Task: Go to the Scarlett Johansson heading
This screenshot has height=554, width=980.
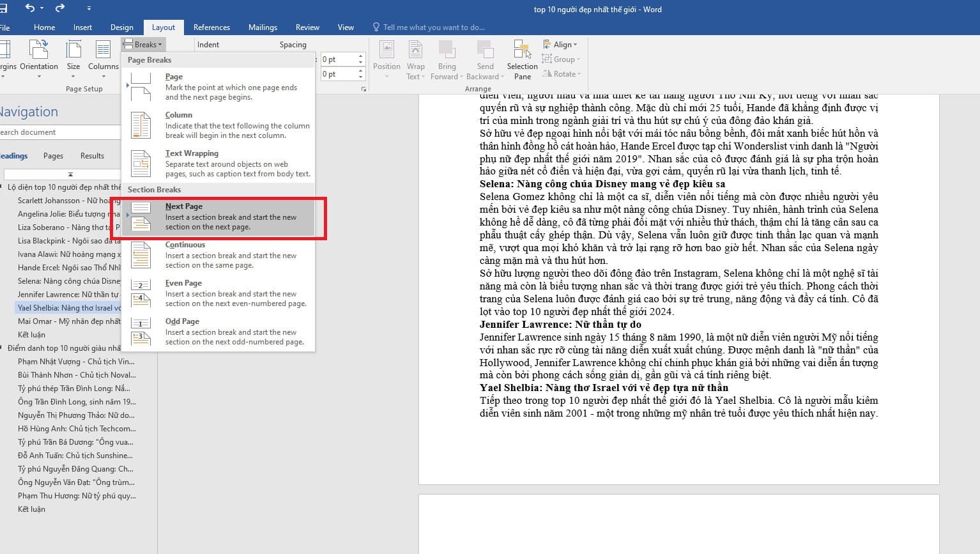Action: [x=68, y=201]
